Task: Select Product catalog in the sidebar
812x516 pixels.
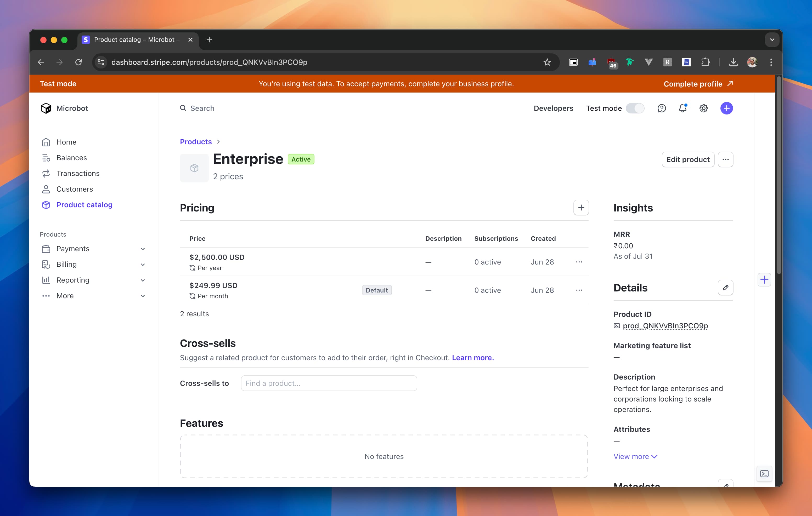Action: tap(84, 205)
